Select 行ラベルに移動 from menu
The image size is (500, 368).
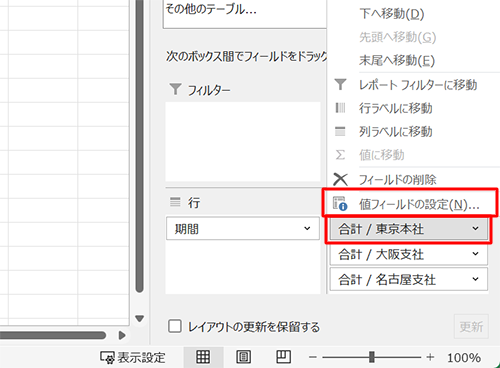point(395,108)
